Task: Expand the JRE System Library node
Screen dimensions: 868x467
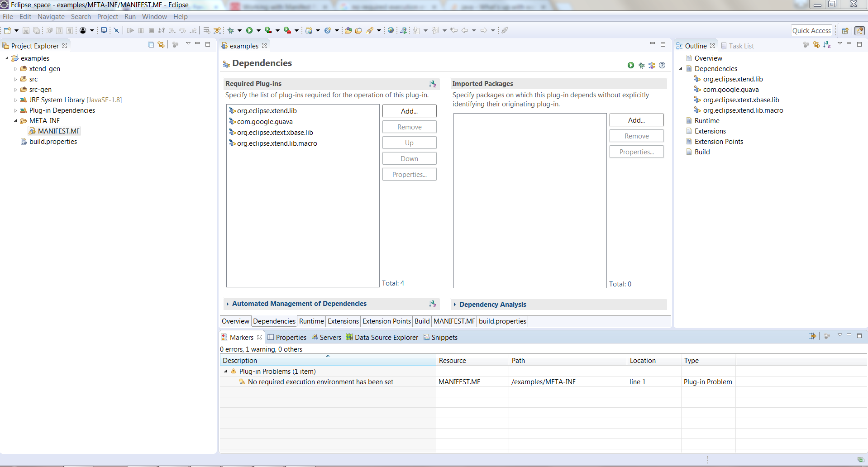Action: click(15, 100)
